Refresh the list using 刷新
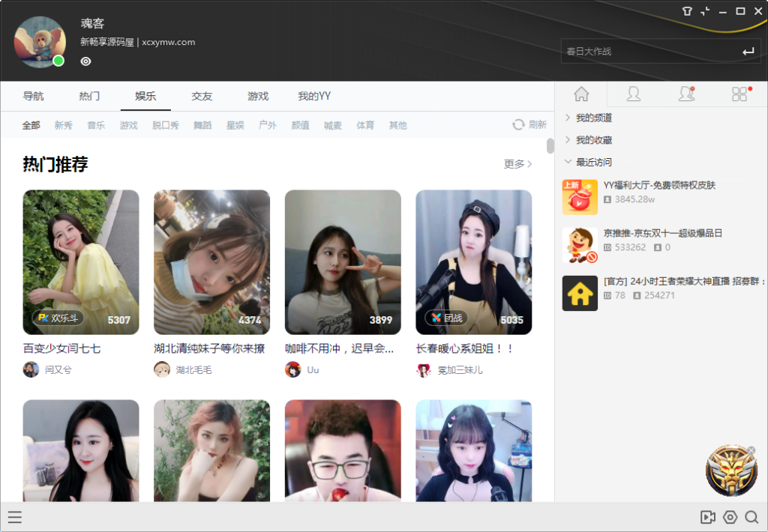Screen dimensions: 768x532 click(x=529, y=124)
